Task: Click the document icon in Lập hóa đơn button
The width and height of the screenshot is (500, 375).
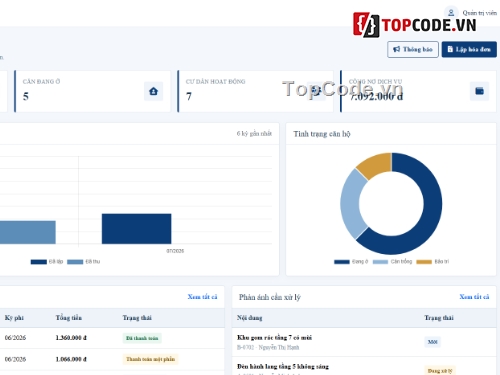Action: point(450,49)
